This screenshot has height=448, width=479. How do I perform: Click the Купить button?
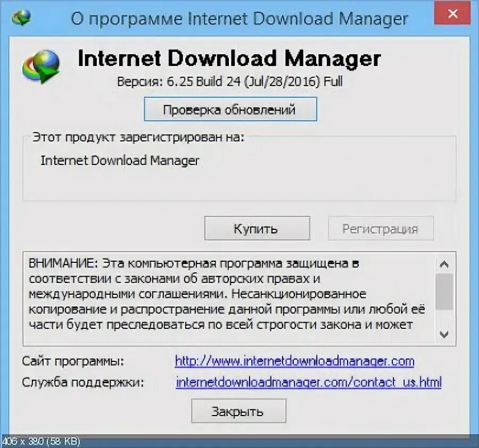point(257,228)
